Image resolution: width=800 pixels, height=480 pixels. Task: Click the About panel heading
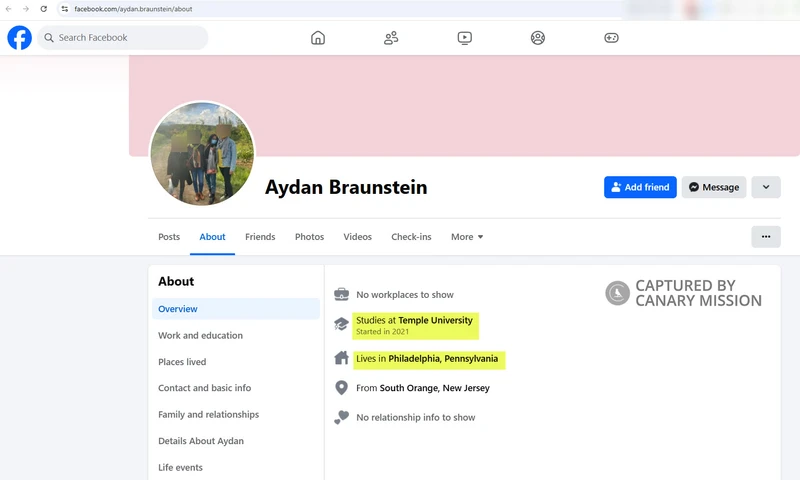pos(176,282)
